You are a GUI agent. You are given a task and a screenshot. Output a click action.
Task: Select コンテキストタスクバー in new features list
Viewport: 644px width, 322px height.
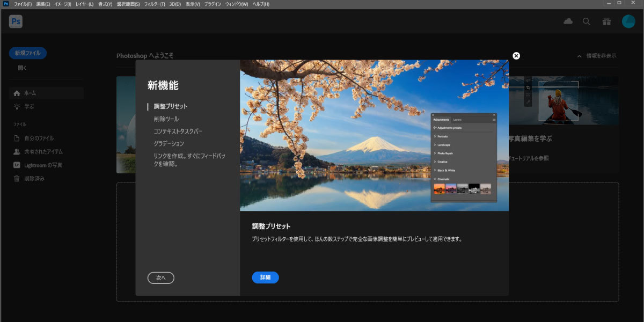[x=178, y=131]
